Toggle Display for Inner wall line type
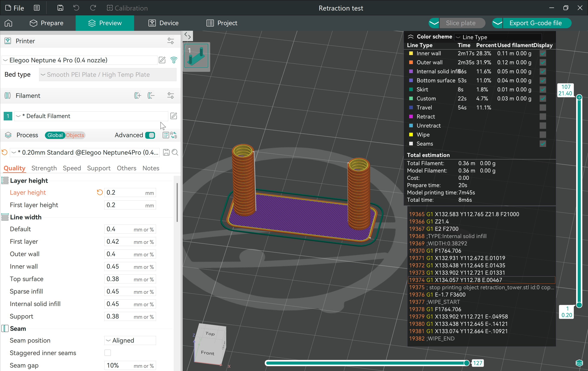Image resolution: width=588 pixels, height=371 pixels. pos(542,53)
